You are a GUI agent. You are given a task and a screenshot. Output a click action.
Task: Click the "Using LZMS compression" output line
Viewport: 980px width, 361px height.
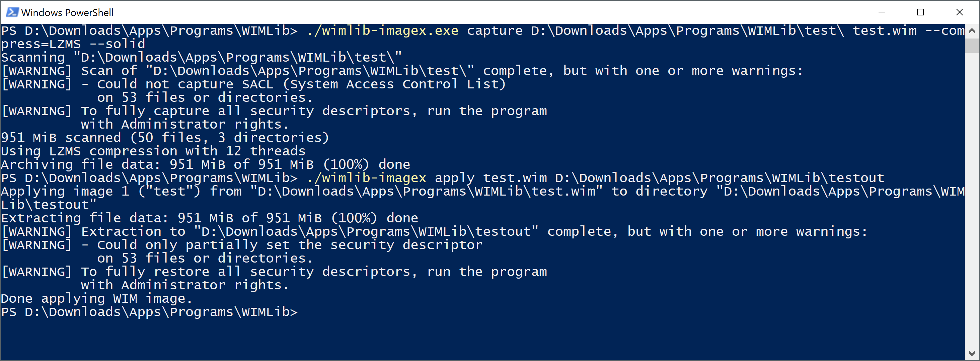pyautogui.click(x=153, y=151)
